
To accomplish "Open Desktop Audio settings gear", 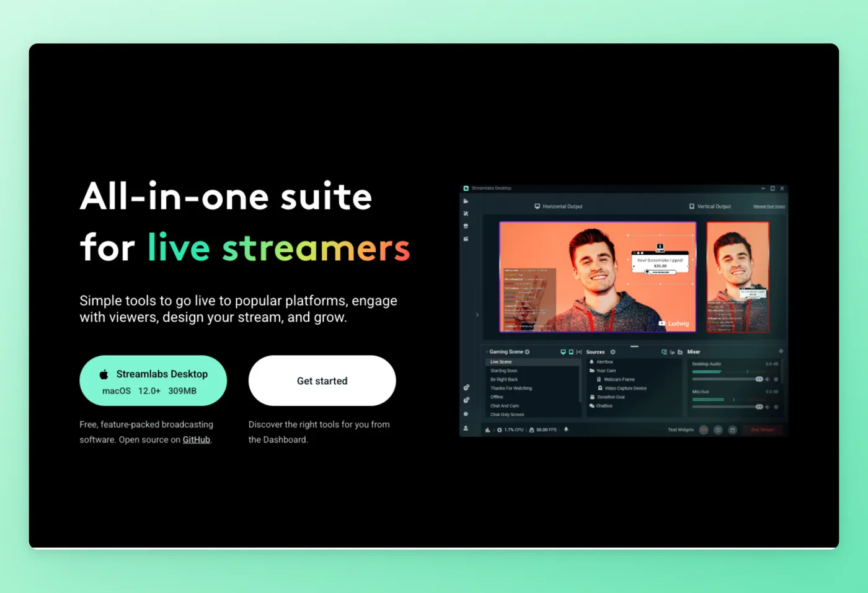I will pyautogui.click(x=776, y=379).
